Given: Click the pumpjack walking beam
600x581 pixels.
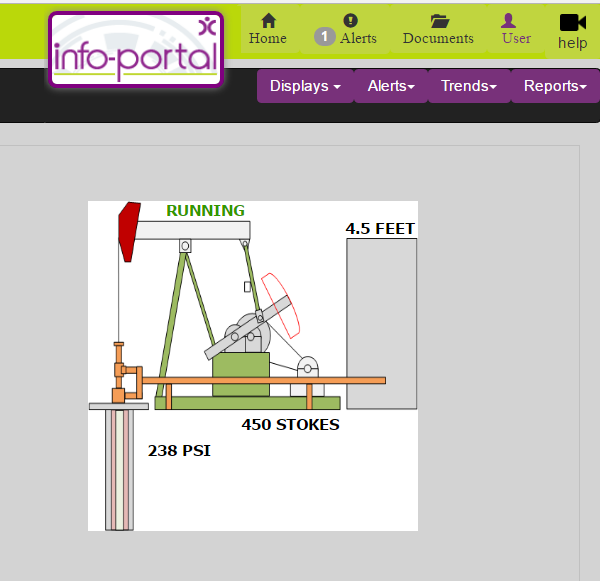Looking at the screenshot, I should tap(192, 230).
